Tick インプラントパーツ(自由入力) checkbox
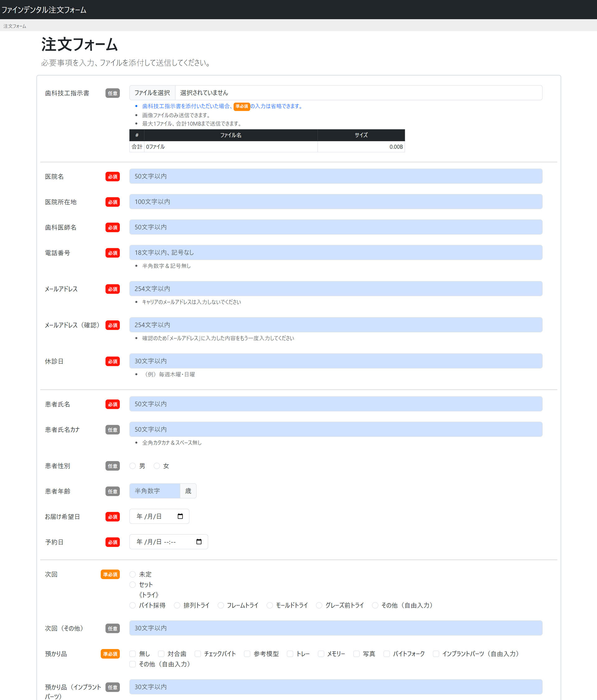Viewport: 597px width, 700px height. [x=436, y=654]
